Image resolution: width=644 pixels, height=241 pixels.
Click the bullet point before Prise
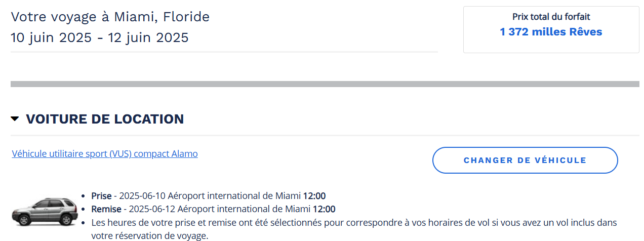tap(84, 196)
